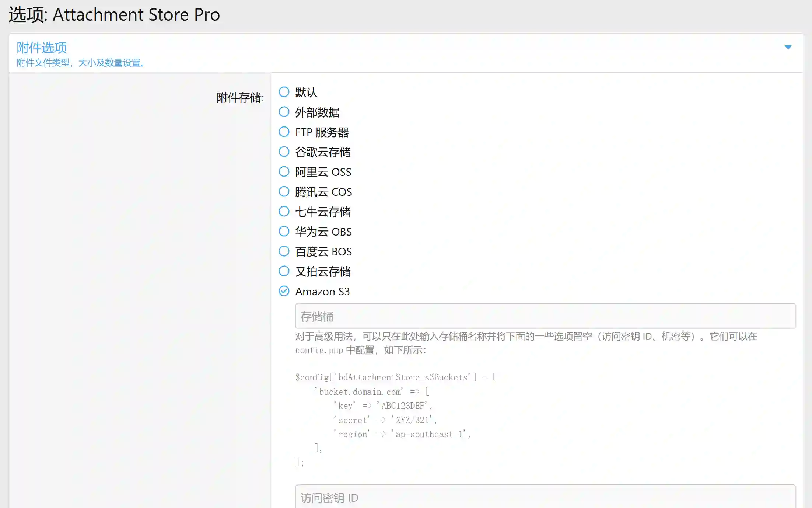Select the 腾讯云 COS radio option
Viewport: 812px width, 508px height.
(x=284, y=191)
